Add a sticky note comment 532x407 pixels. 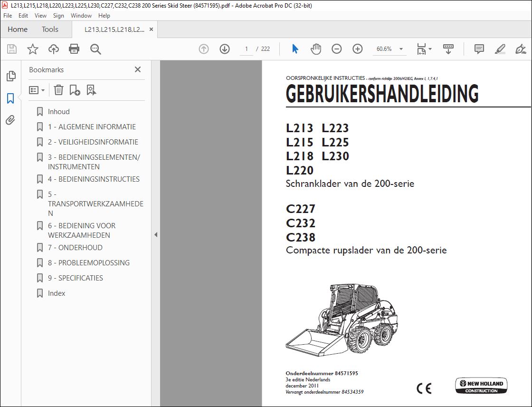(x=479, y=49)
